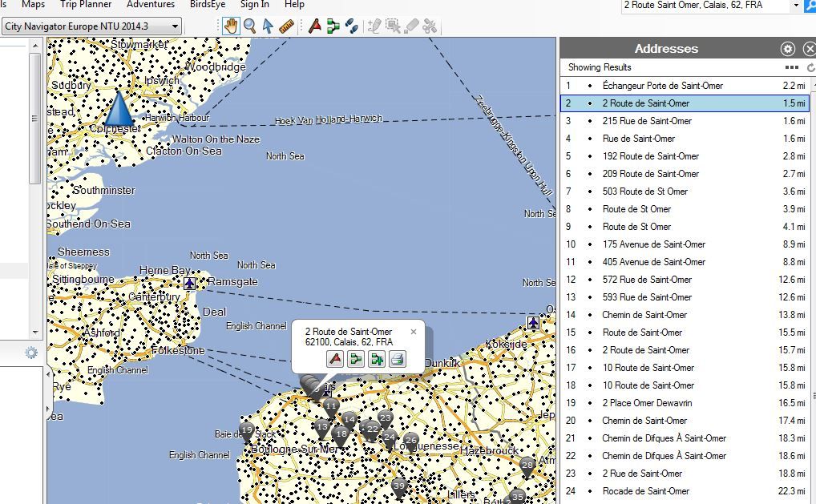Create route from popup route button
The height and width of the screenshot is (504, 816).
[x=356, y=359]
